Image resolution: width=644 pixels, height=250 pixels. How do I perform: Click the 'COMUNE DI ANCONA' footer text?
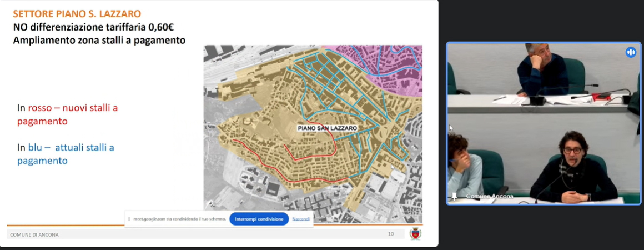tap(34, 235)
